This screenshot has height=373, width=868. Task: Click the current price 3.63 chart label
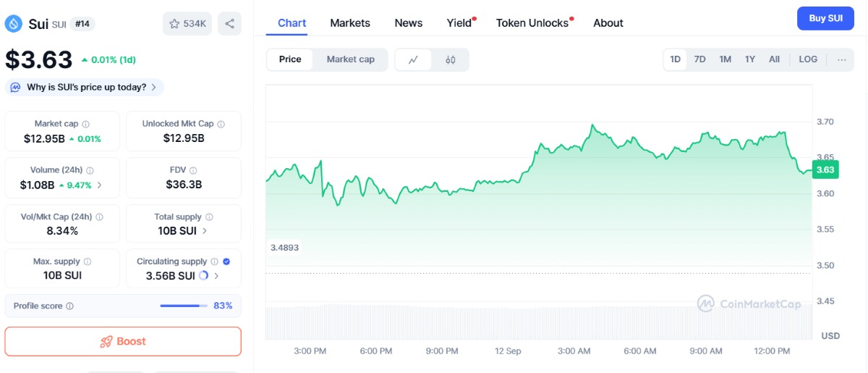pos(825,170)
